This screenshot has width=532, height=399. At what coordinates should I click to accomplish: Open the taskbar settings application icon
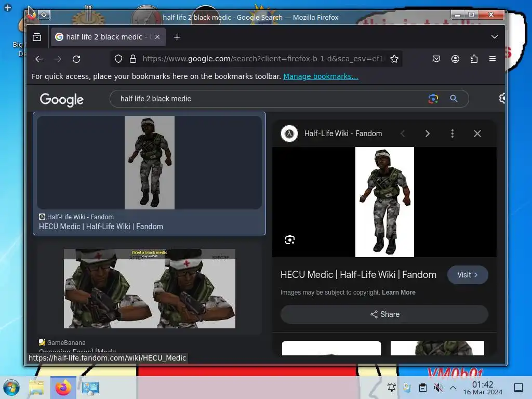(90, 388)
